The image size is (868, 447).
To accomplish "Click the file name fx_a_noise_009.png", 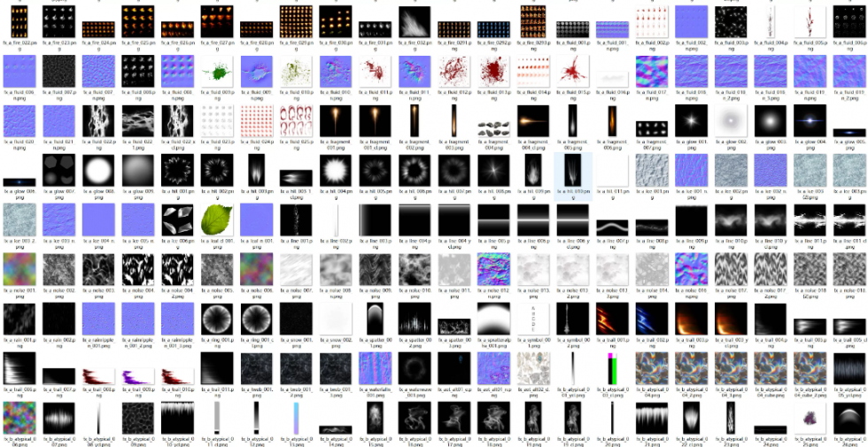I will point(376,292).
